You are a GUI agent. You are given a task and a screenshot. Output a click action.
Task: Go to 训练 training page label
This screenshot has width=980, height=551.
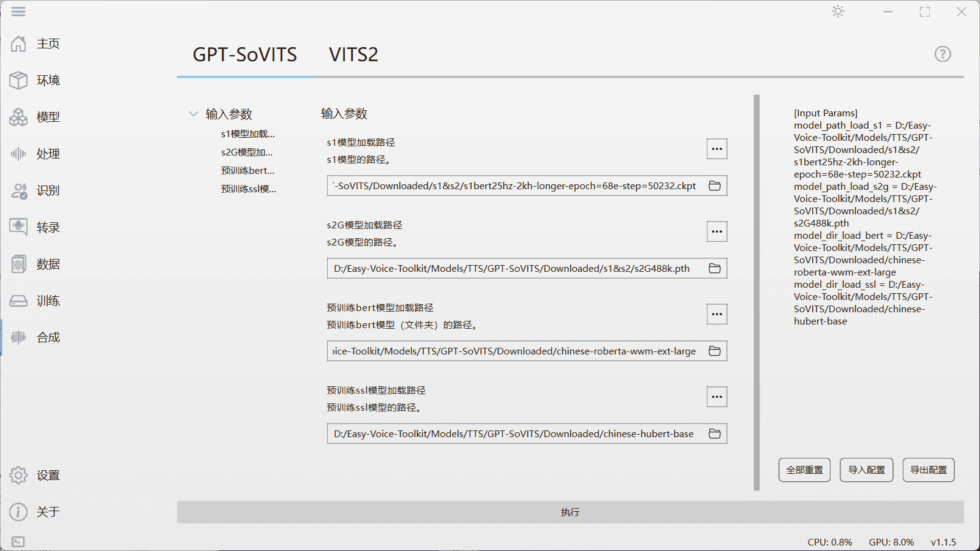coord(48,301)
